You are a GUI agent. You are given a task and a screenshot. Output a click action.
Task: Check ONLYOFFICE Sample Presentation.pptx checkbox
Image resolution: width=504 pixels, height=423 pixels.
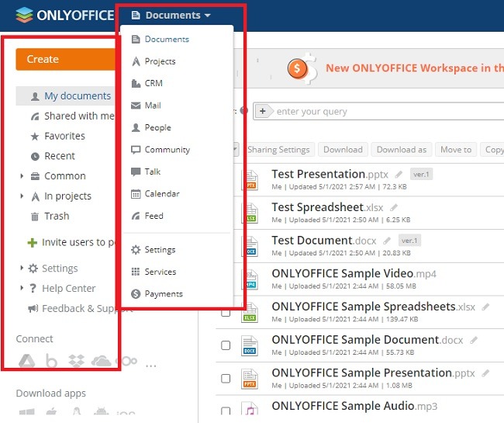(x=226, y=379)
